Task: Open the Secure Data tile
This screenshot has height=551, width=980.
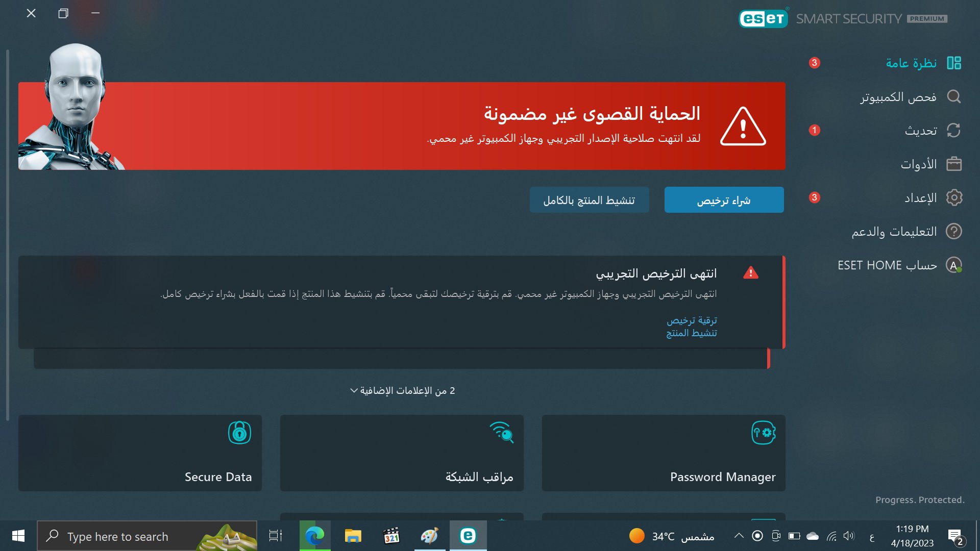Action: coord(140,453)
